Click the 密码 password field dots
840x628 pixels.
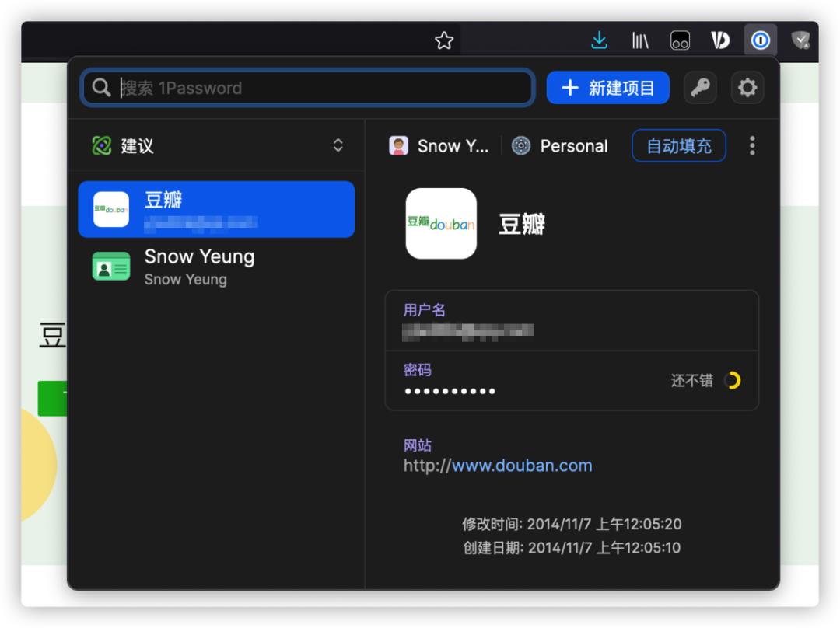tap(450, 392)
